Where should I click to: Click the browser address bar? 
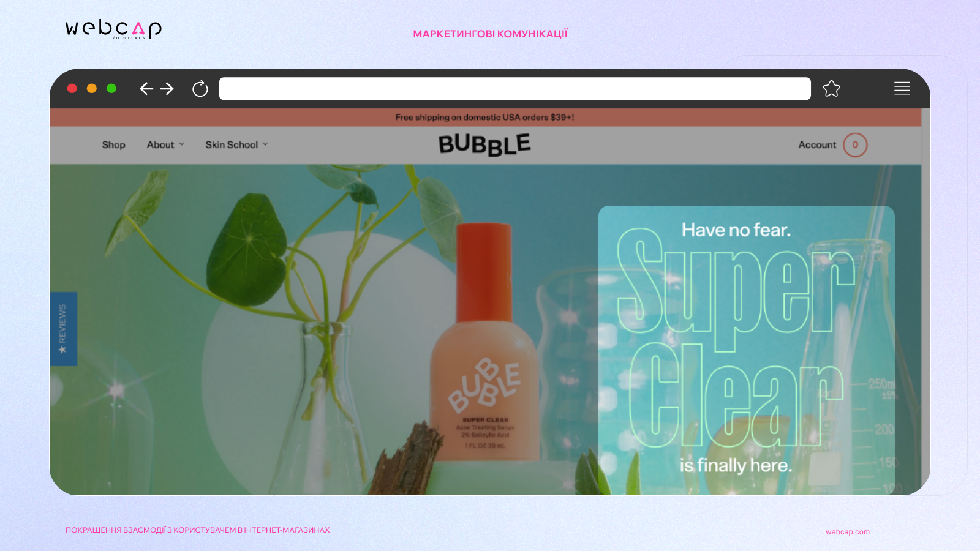pos(514,89)
